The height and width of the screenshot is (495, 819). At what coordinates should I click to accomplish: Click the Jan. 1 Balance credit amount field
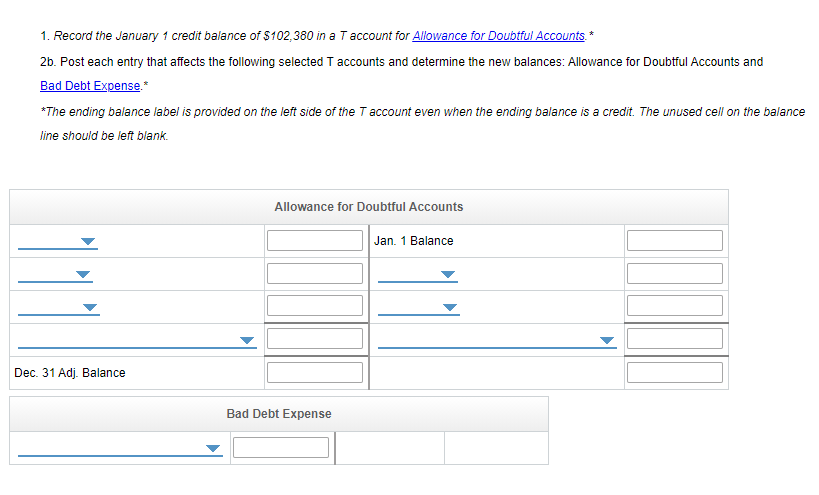coord(674,241)
